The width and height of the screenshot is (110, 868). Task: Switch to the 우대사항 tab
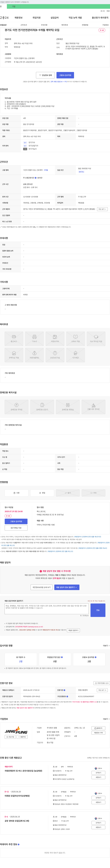[x=44, y=25]
